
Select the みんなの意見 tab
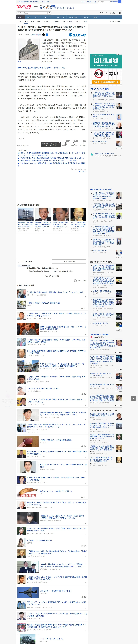[x=73, y=17]
